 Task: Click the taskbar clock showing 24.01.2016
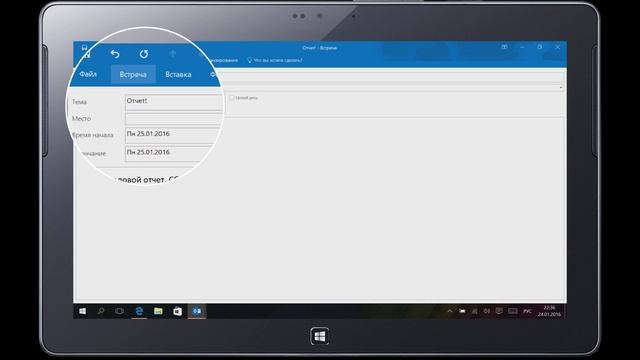tap(549, 311)
